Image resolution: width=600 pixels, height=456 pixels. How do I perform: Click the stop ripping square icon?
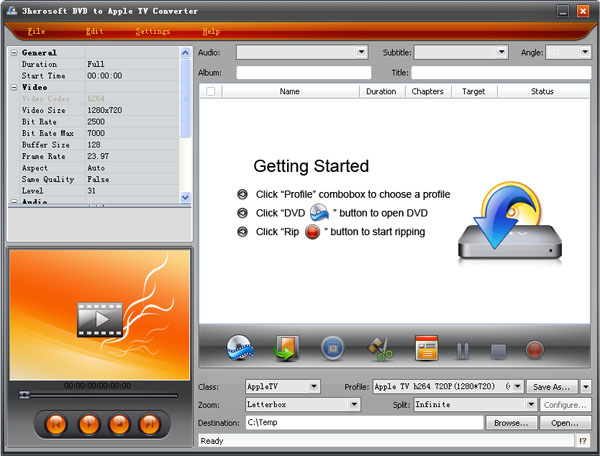tap(498, 350)
